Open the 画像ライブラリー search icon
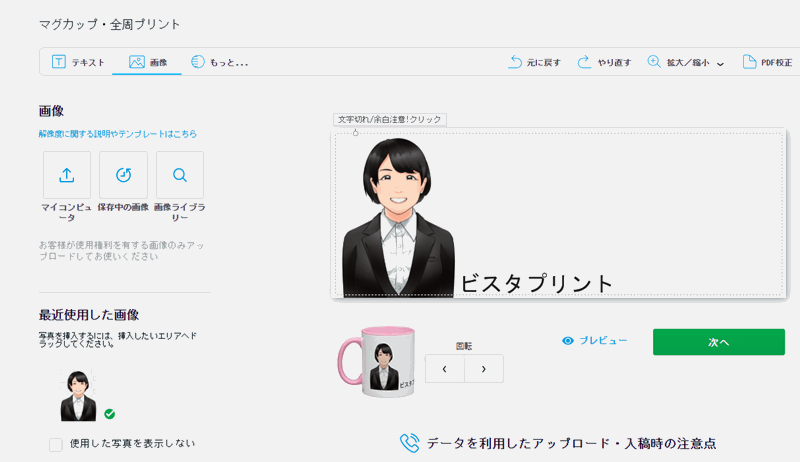The image size is (800, 462). tap(180, 175)
